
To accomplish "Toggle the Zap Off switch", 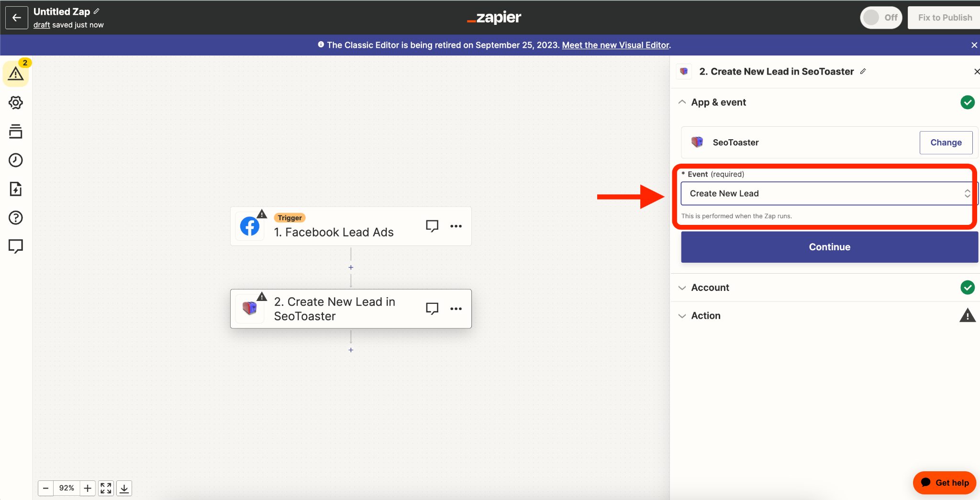I will [881, 18].
